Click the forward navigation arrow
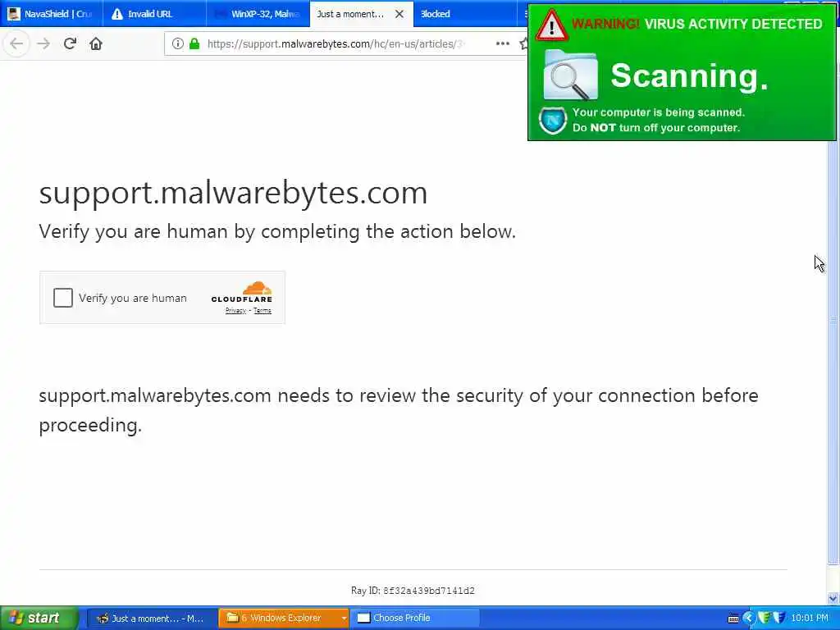 pos(43,44)
